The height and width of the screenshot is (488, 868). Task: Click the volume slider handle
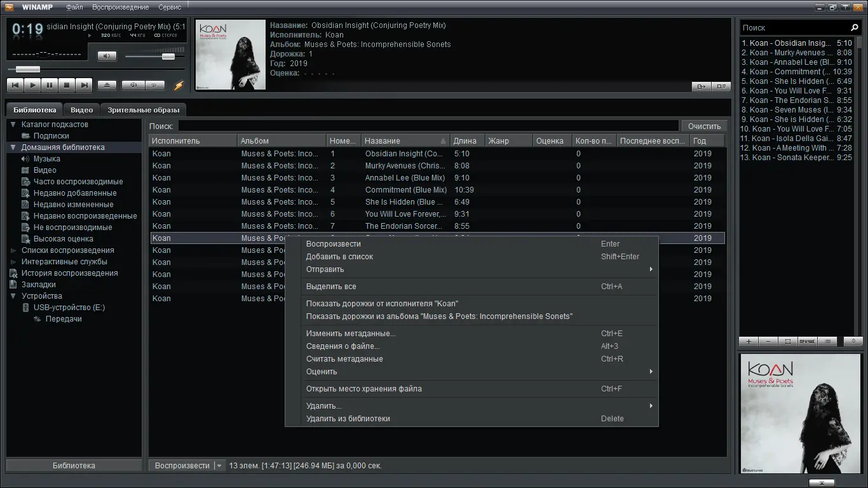[168, 57]
